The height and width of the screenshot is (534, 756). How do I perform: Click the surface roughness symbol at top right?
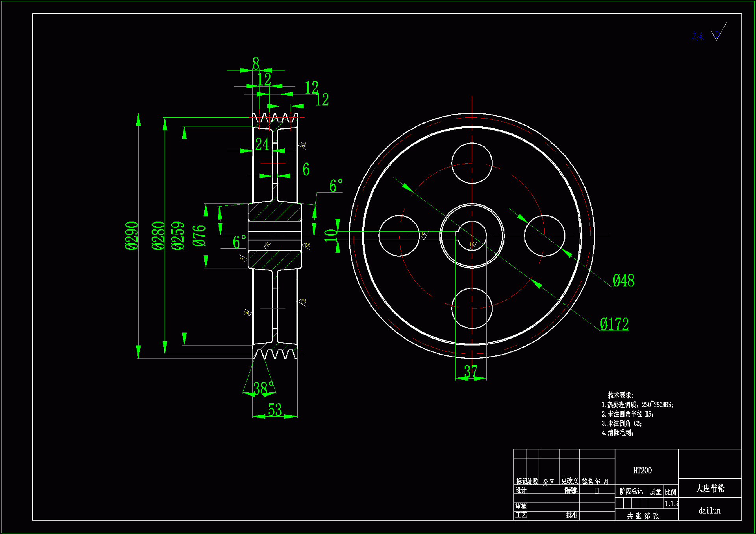tap(717, 35)
